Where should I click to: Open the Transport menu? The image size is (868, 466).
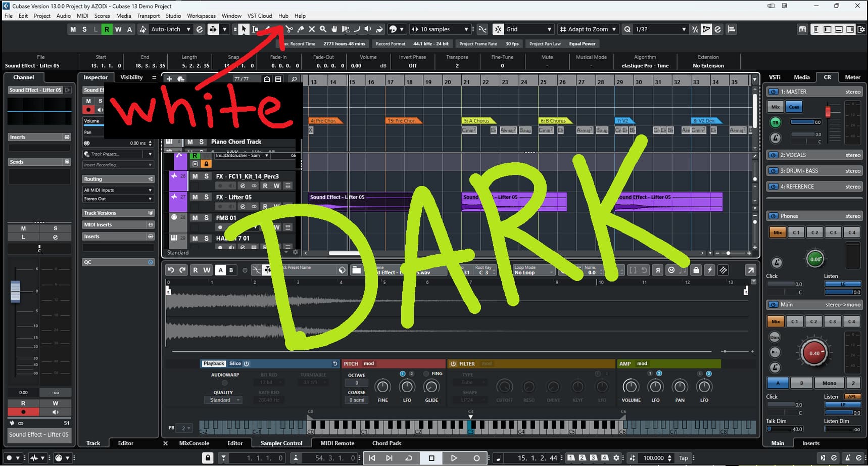click(149, 16)
